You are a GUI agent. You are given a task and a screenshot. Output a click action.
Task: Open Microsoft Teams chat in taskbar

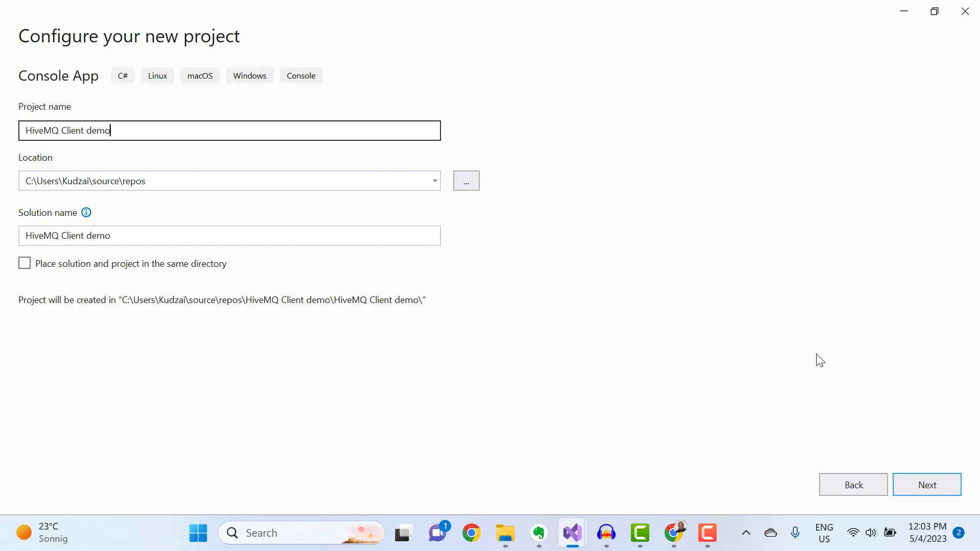click(438, 532)
